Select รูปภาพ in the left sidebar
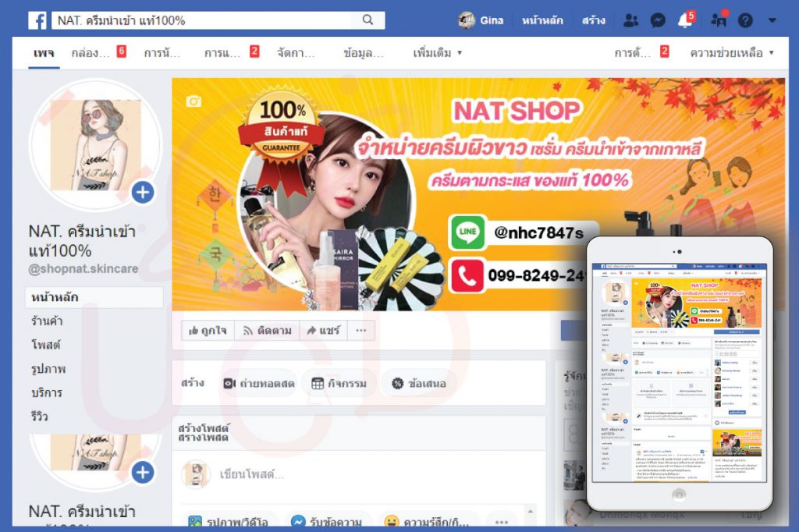 pos(47,368)
